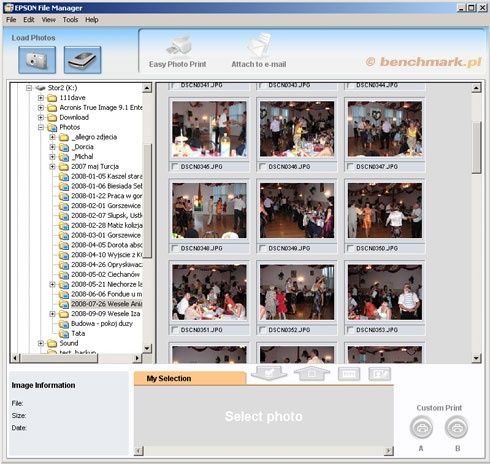Screen dimensions: 490x464
Task: Click the digital camera Load Photos icon
Action: (x=37, y=60)
